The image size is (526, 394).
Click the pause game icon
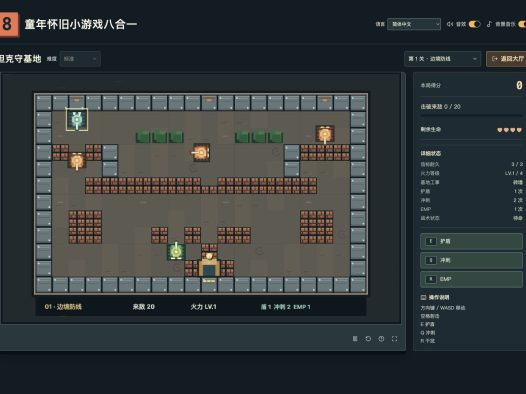[x=355, y=339]
